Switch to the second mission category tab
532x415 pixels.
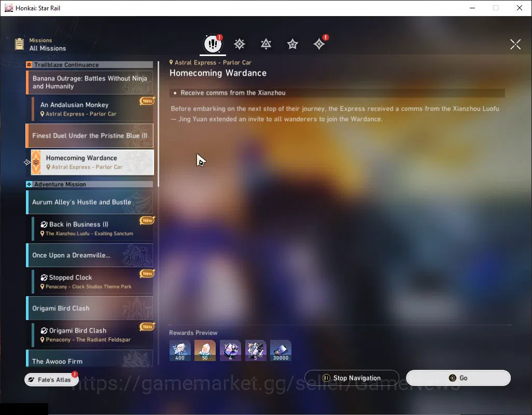[240, 44]
